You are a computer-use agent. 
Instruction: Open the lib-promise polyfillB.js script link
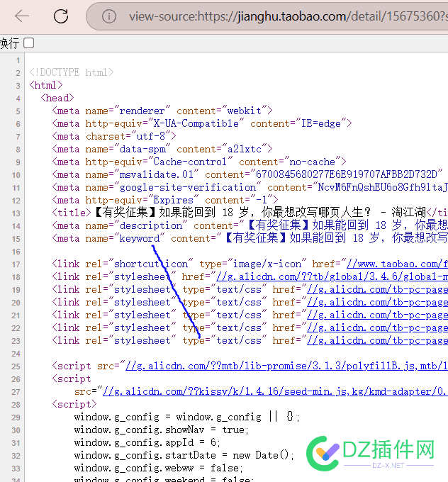(x=286, y=366)
